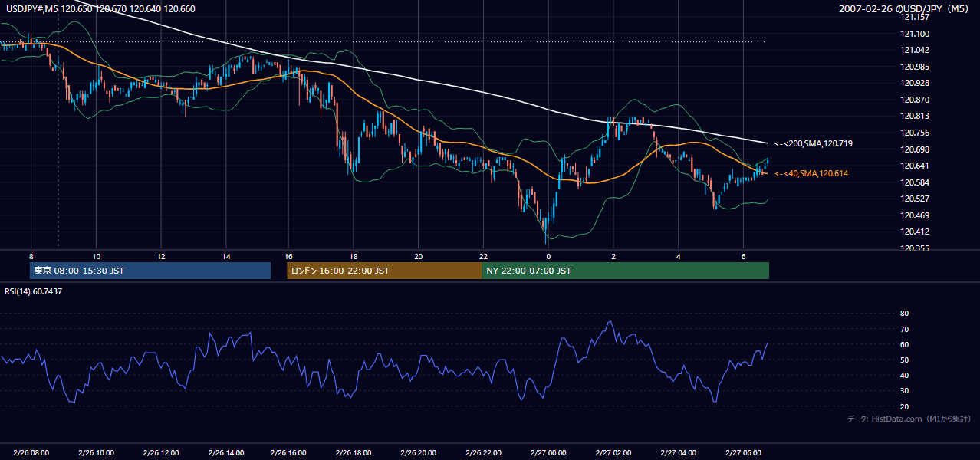Click the 120.641 price axis label
This screenshot has width=980, height=460.
click(915, 166)
